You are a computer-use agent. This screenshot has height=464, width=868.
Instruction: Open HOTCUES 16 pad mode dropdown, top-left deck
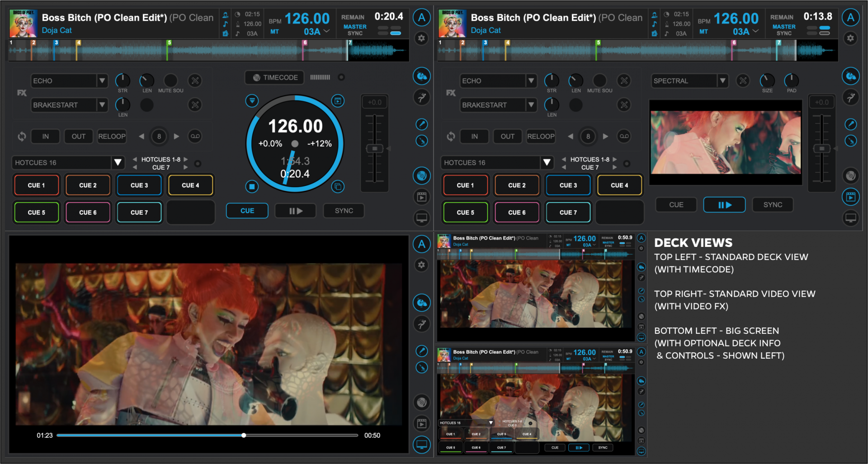[118, 162]
